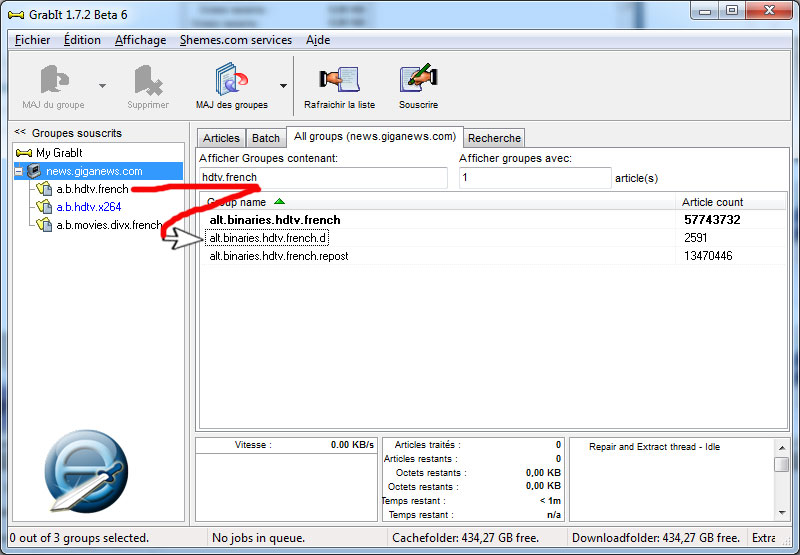Switch to All groups (news.giganews.com) tab
Screen dimensions: 800x555
374,137
